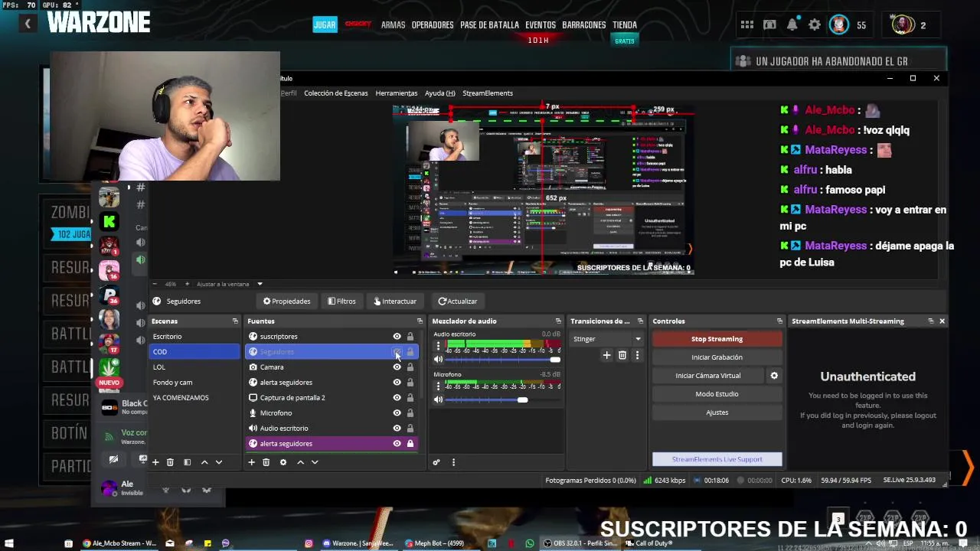Select Escritorio scene

(194, 337)
